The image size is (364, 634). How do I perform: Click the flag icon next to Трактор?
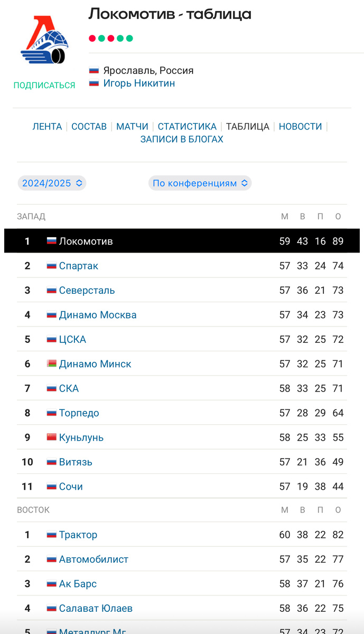pyautogui.click(x=52, y=535)
